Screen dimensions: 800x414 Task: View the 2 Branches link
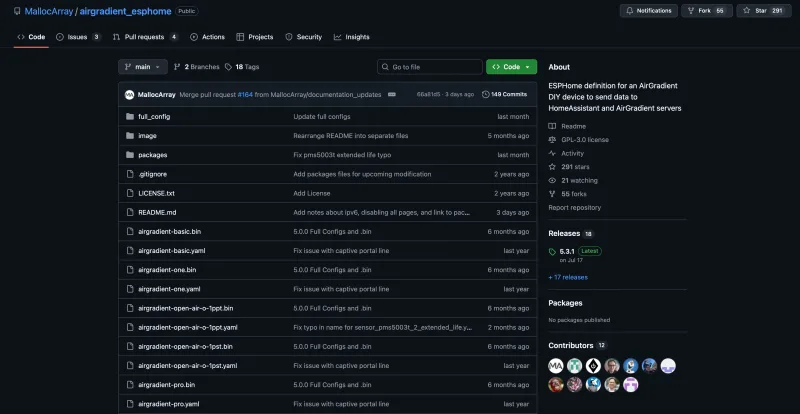coord(196,67)
